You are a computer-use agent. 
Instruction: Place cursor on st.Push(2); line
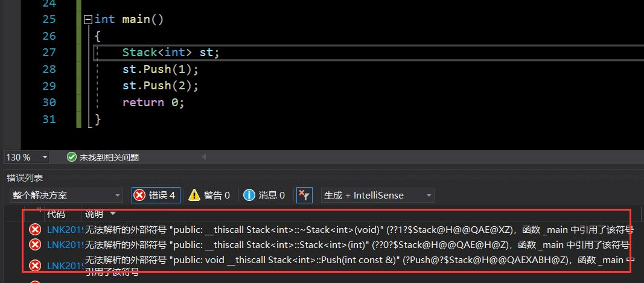point(160,86)
